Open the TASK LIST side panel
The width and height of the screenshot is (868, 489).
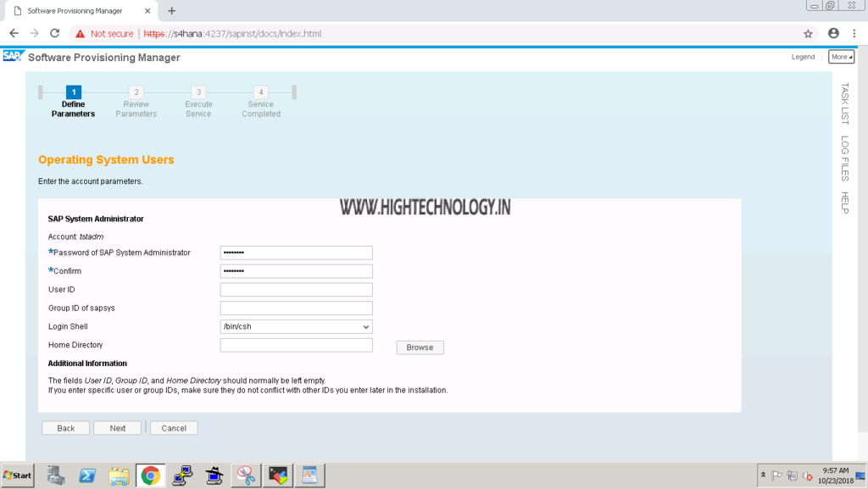tap(845, 103)
